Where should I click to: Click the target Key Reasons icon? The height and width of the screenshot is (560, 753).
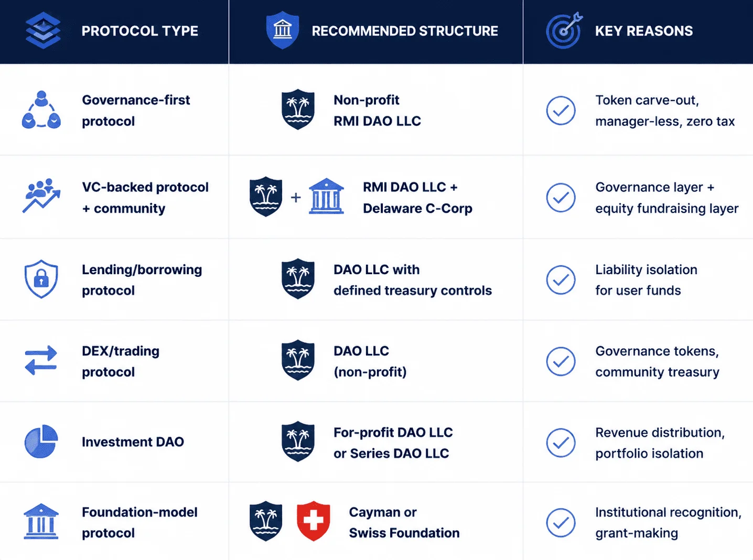pyautogui.click(x=564, y=30)
